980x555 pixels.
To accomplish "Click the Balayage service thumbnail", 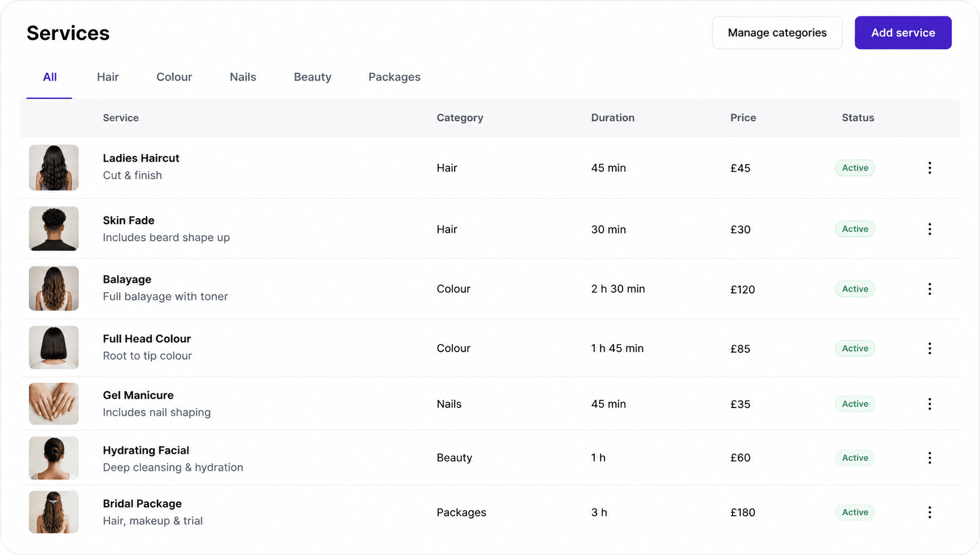I will click(54, 289).
